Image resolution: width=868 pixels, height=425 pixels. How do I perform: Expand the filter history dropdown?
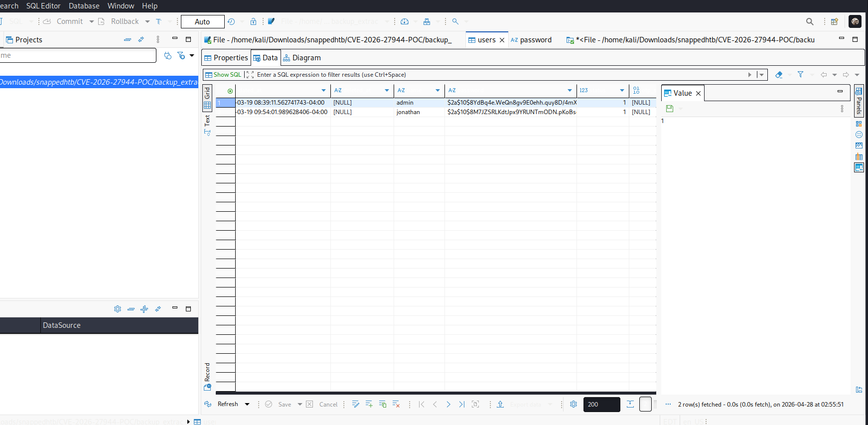(761, 75)
